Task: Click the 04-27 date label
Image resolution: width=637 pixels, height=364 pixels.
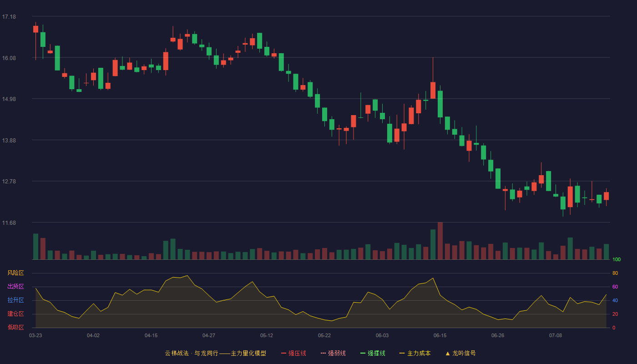Action: (x=209, y=335)
